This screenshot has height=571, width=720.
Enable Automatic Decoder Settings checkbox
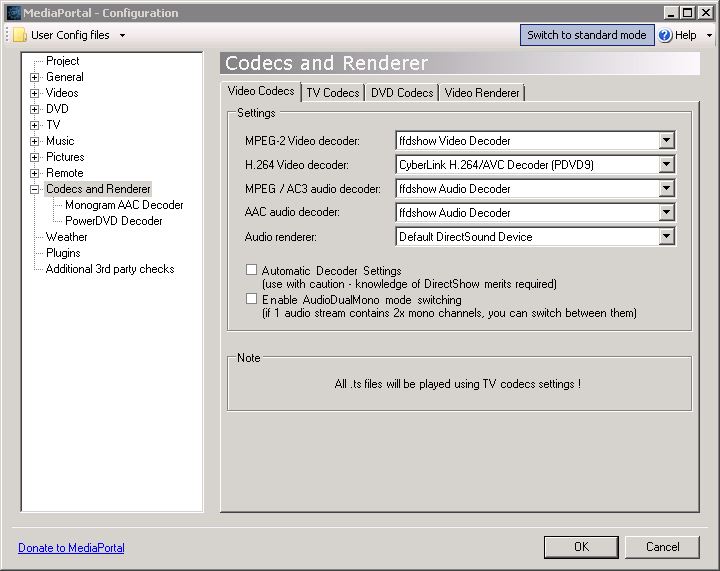(x=251, y=269)
